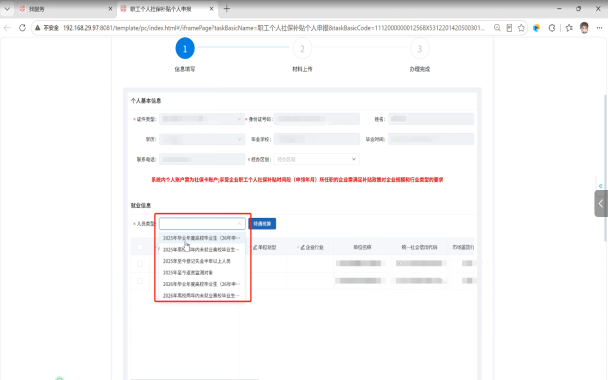
Task: Toggle the select-all checkbox in table header
Action: [140, 247]
